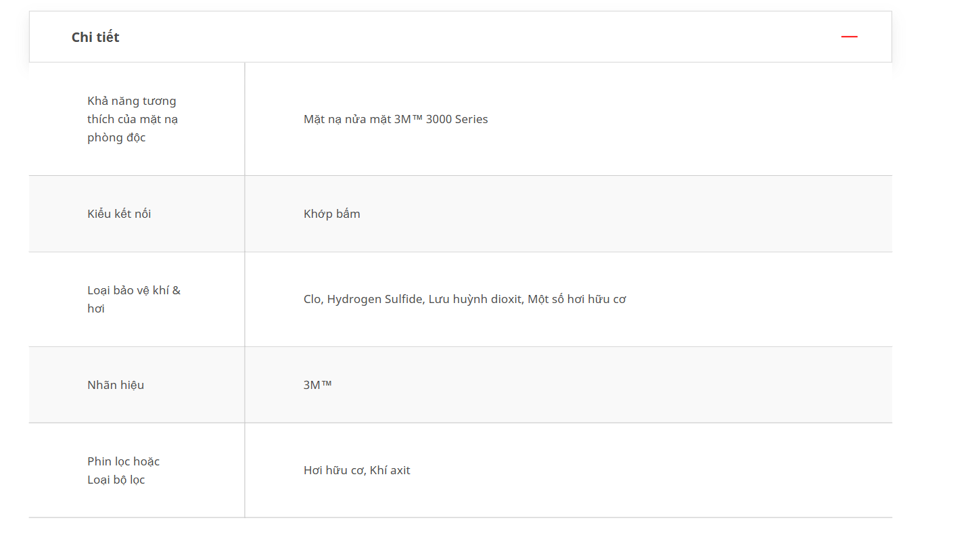Select Phin lọc hoặc Loại bộ lọc label
The height and width of the screenshot is (552, 980).
coord(123,470)
